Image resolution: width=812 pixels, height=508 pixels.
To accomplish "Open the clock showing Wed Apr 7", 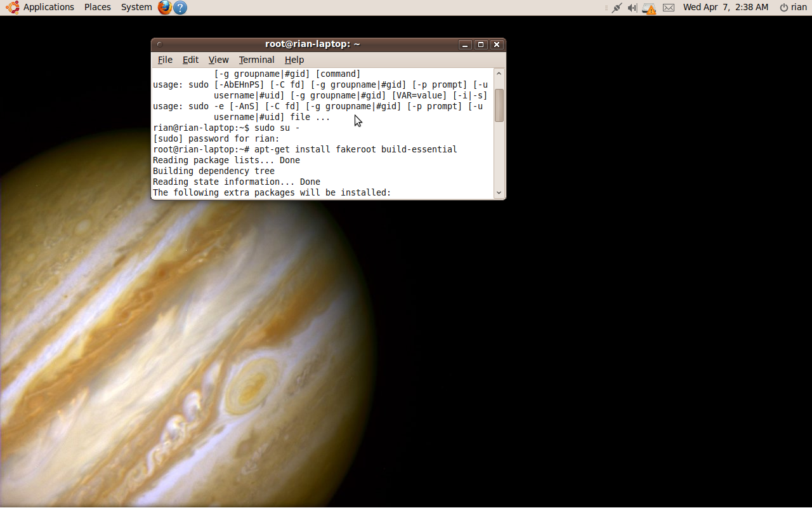I will pos(726,7).
